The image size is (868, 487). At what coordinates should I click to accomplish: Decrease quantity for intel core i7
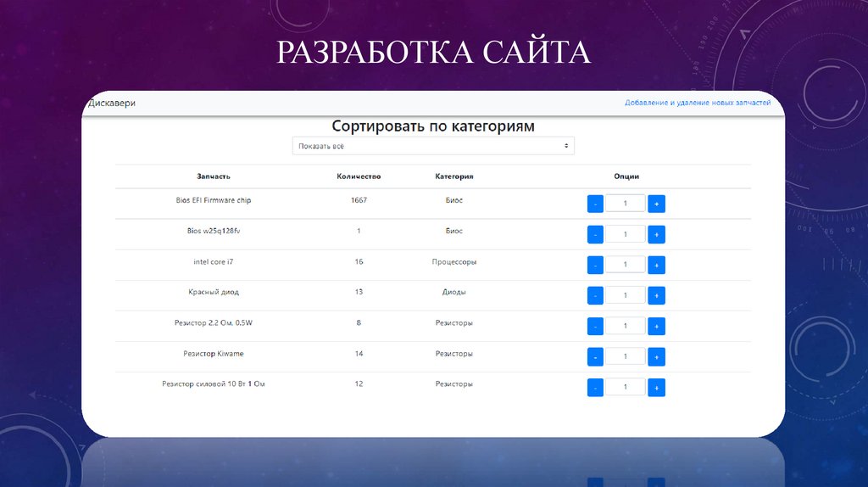tap(595, 265)
